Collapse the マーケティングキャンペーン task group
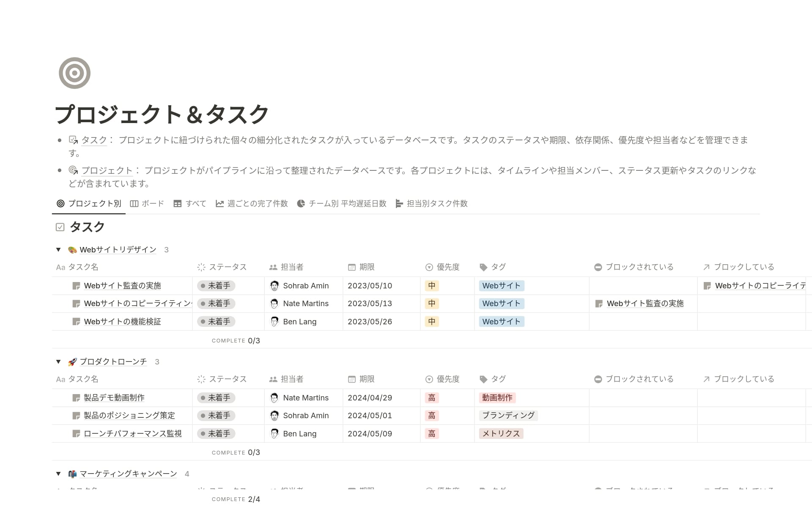 pos(58,474)
